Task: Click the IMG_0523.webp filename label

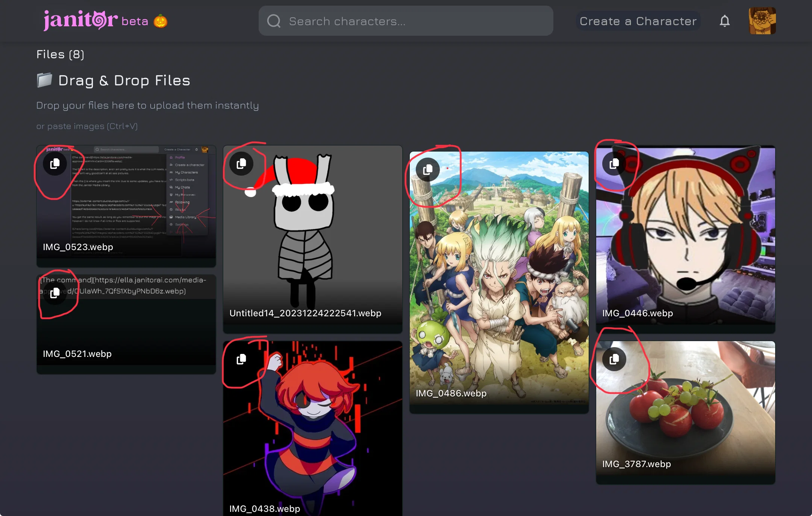Action: click(78, 247)
